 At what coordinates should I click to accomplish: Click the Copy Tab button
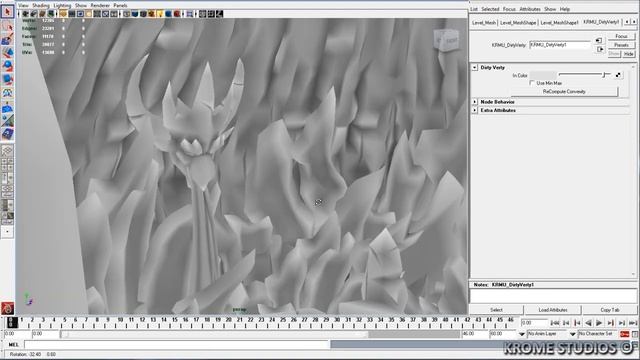[x=610, y=310]
